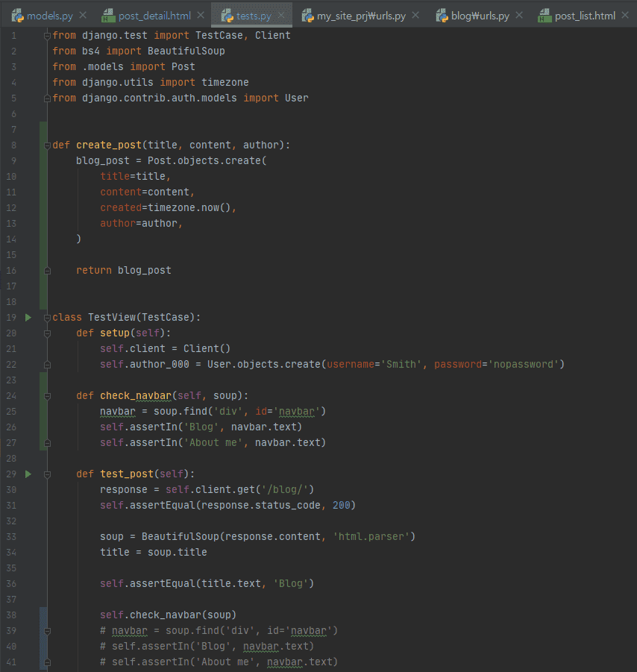
Task: Close the my_site_prj urls.py tab
Action: 415,16
